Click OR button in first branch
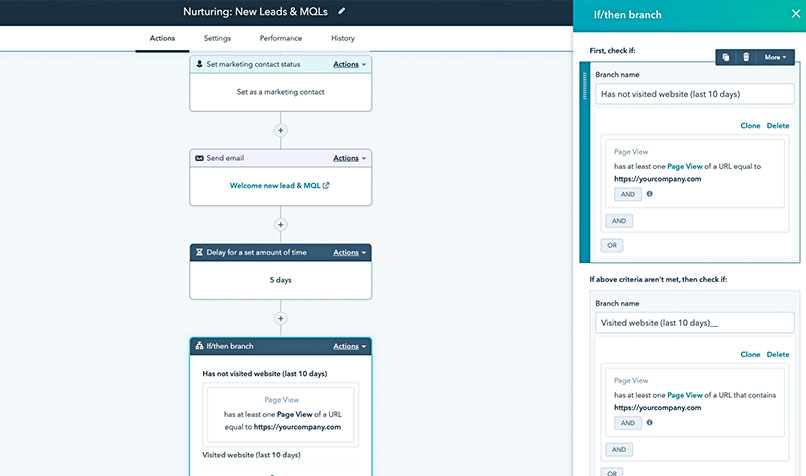This screenshot has height=476, width=806. tap(612, 245)
